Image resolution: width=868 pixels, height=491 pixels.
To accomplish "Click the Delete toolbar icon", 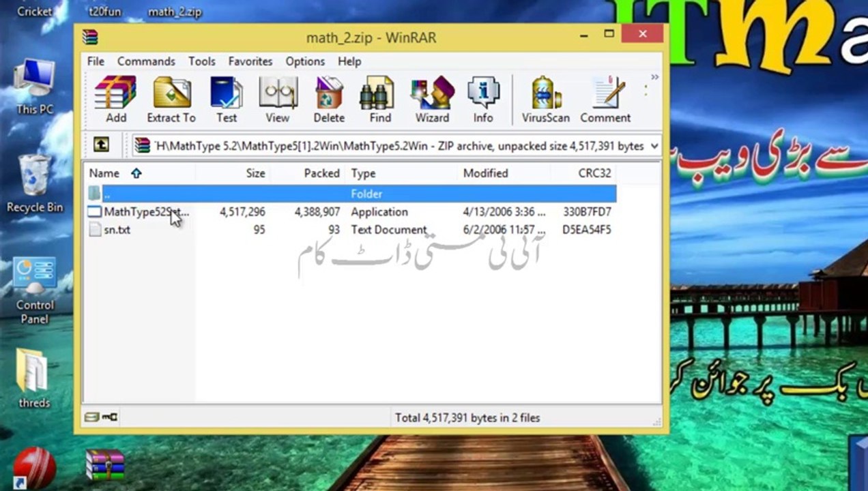I will (x=329, y=100).
